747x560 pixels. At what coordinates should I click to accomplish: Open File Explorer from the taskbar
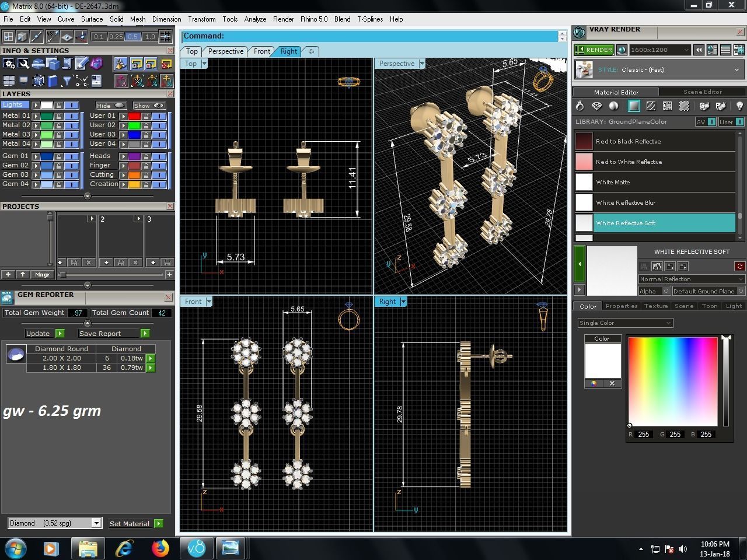point(88,548)
